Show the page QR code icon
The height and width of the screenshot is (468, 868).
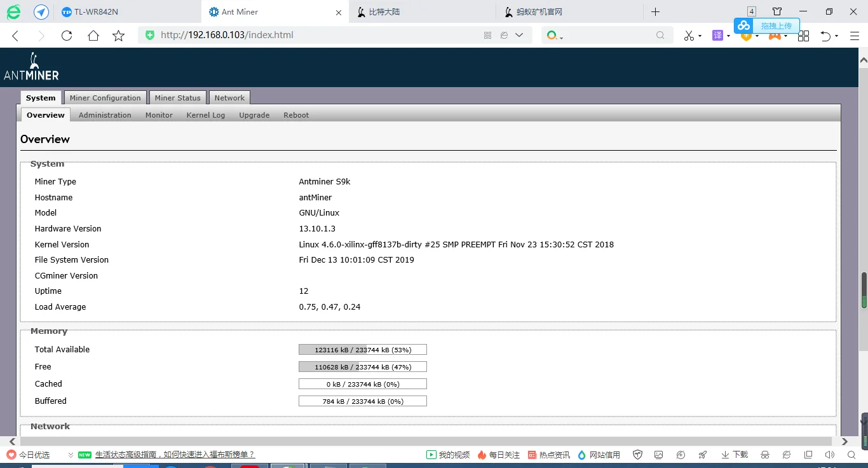point(488,36)
